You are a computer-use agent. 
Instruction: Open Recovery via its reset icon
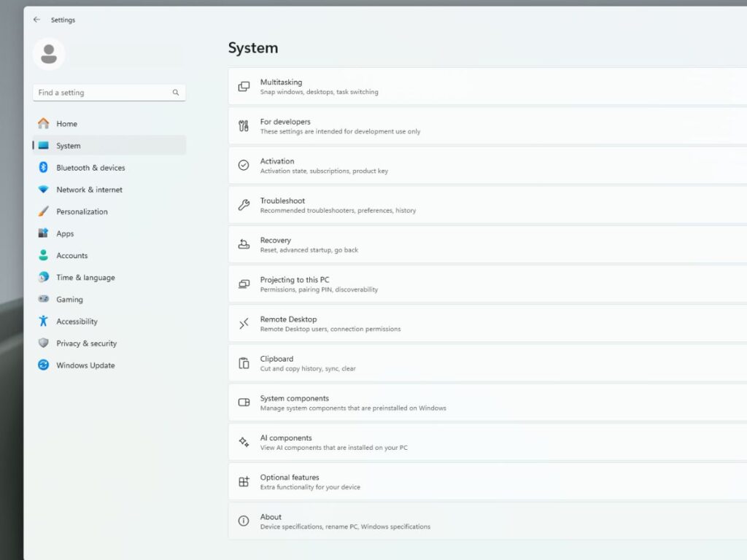pyautogui.click(x=243, y=244)
